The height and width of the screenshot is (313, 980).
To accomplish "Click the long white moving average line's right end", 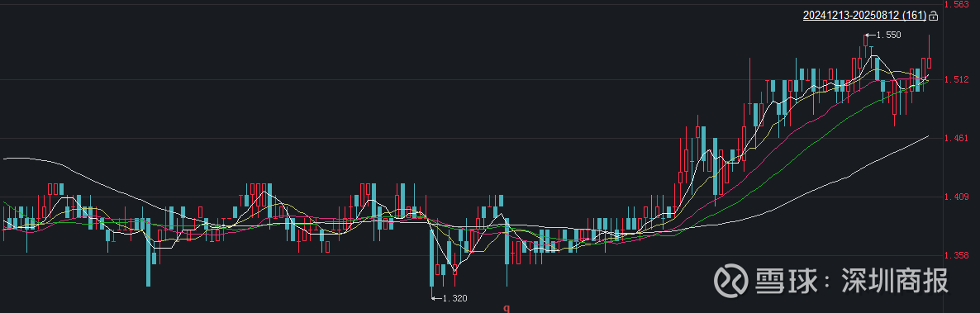I will (x=928, y=135).
